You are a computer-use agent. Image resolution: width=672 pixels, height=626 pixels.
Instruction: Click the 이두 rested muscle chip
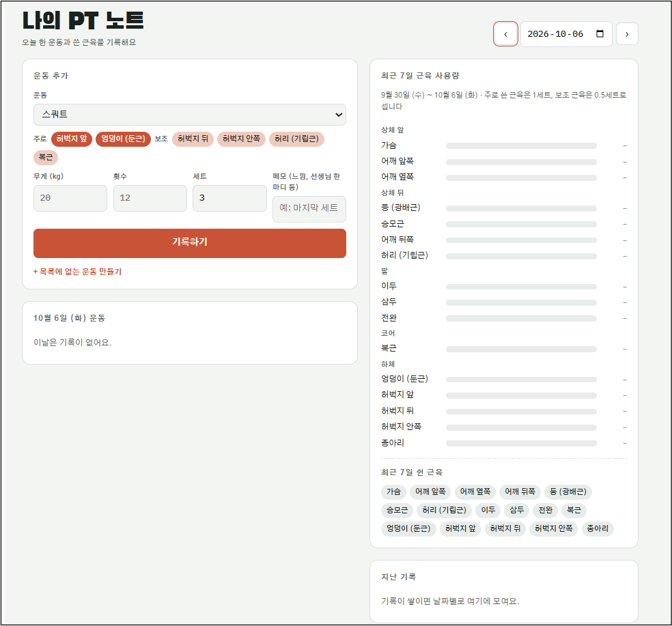[x=488, y=511]
